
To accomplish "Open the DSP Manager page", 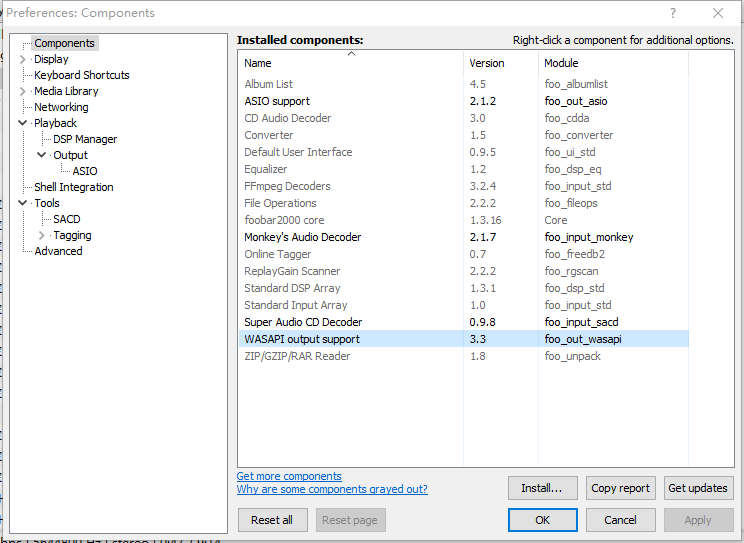I will tap(85, 139).
